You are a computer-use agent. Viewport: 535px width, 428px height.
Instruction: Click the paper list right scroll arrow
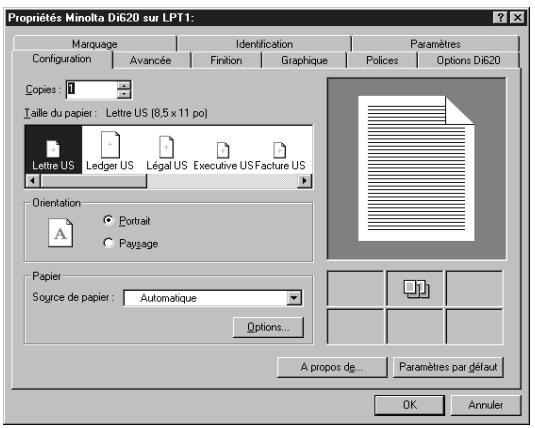304,181
